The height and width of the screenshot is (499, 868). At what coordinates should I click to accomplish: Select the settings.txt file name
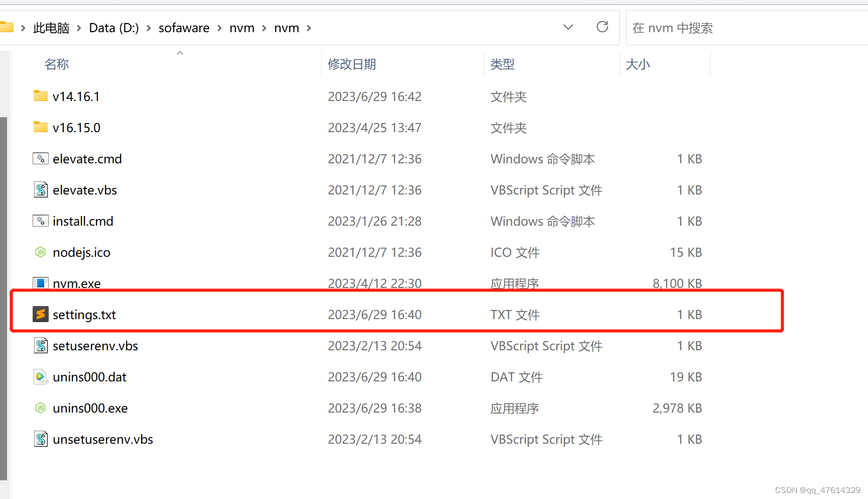(x=84, y=315)
